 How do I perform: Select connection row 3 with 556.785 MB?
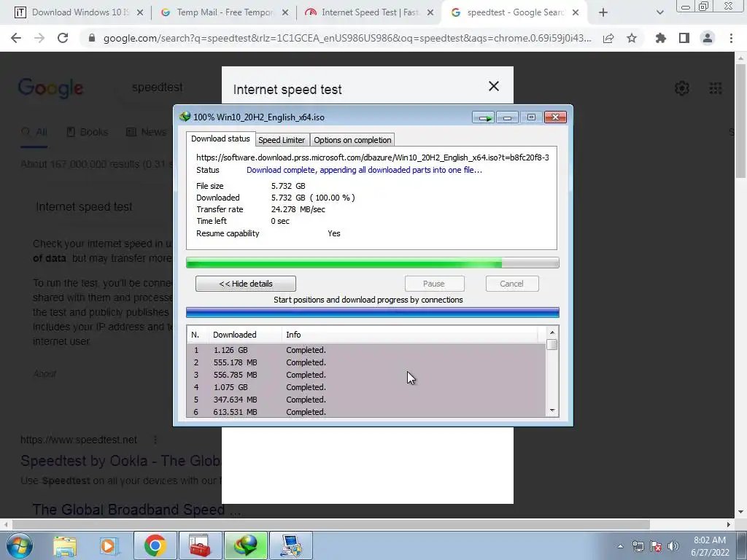pyautogui.click(x=366, y=375)
